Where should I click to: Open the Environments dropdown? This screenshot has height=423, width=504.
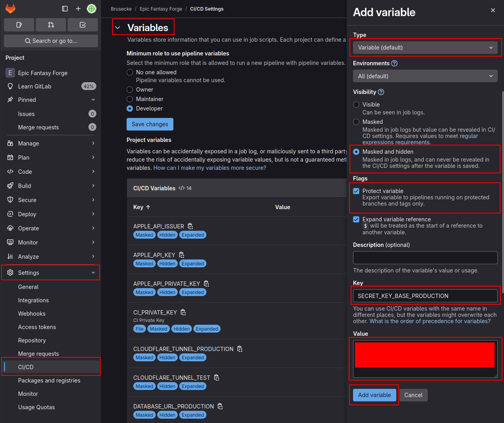coord(425,76)
